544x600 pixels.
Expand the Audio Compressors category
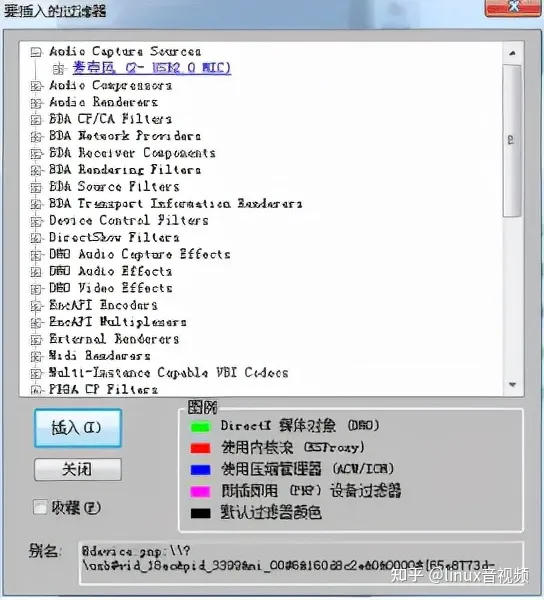(x=36, y=86)
